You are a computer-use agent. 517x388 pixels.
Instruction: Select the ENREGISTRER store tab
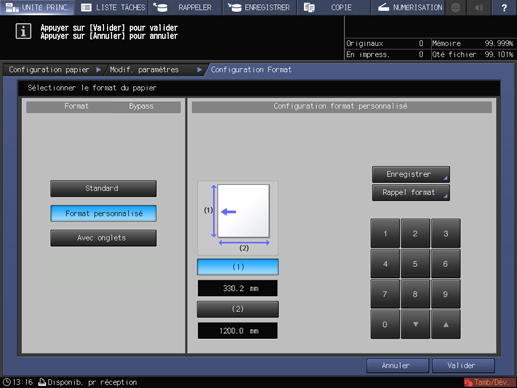pos(260,7)
